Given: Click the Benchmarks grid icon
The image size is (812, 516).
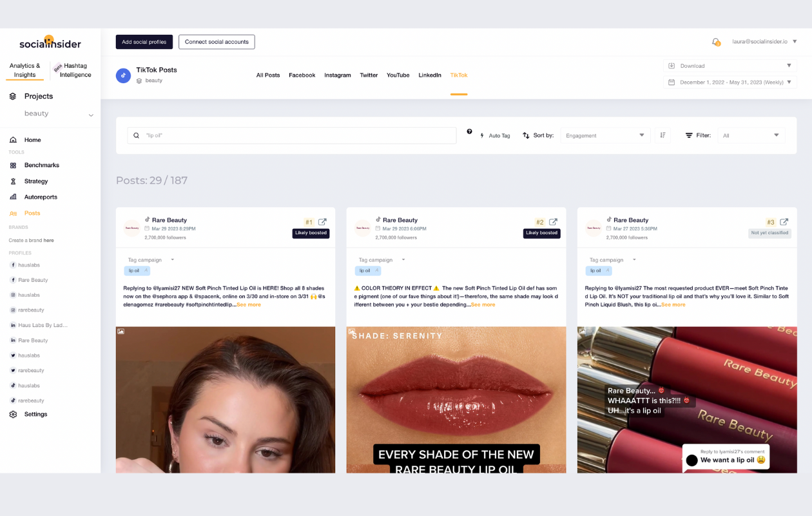Looking at the screenshot, I should point(13,165).
